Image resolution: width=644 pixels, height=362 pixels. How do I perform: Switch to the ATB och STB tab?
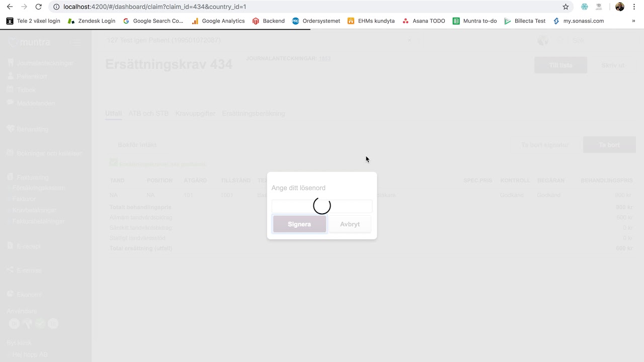[148, 114]
